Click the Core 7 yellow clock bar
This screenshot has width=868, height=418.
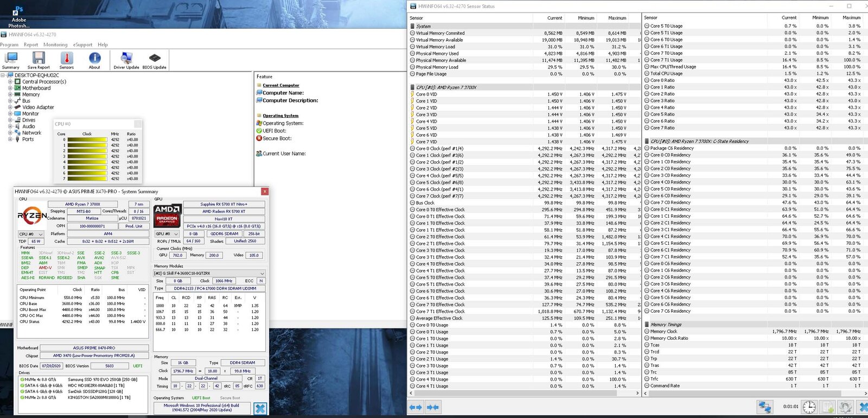(87, 179)
